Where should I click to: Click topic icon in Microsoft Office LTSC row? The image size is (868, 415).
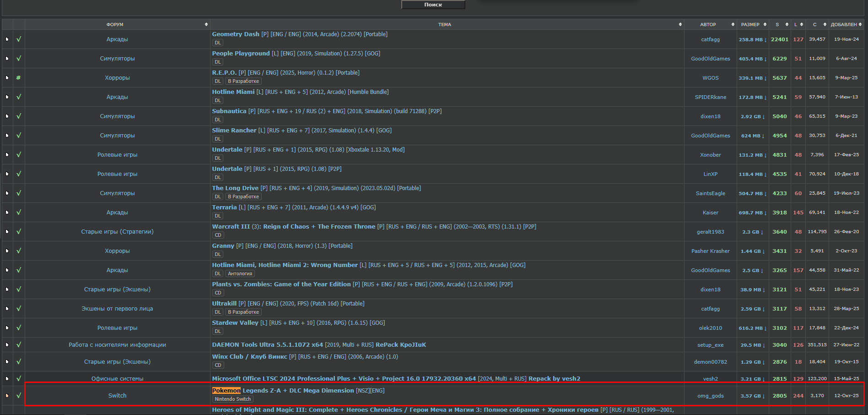pyautogui.click(x=7, y=379)
